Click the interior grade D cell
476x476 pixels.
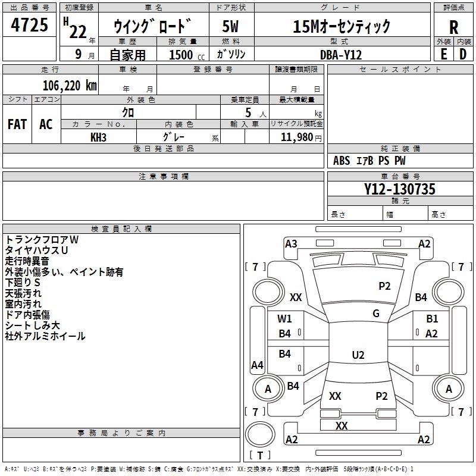[463, 53]
